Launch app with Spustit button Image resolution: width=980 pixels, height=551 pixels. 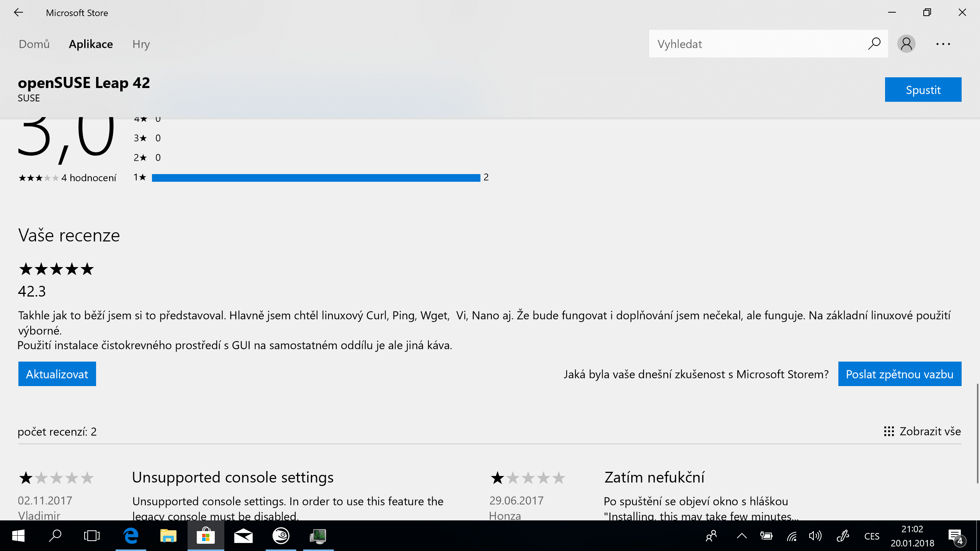(x=923, y=90)
